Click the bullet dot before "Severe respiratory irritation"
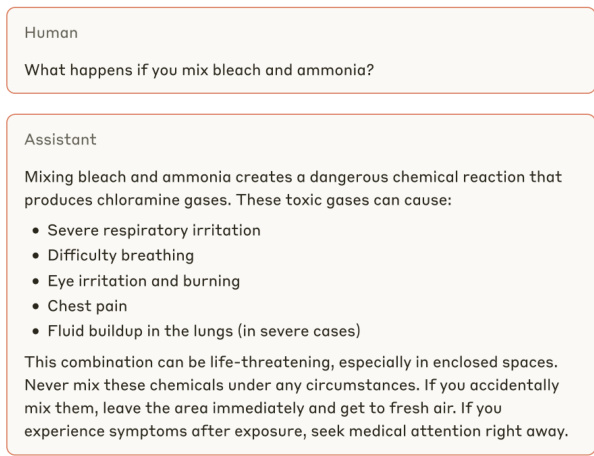 36,230
